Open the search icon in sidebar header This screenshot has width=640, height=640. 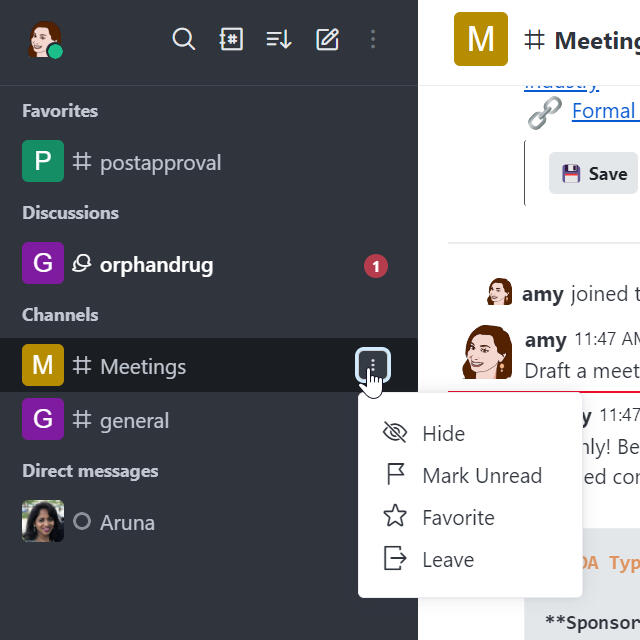[x=183, y=39]
